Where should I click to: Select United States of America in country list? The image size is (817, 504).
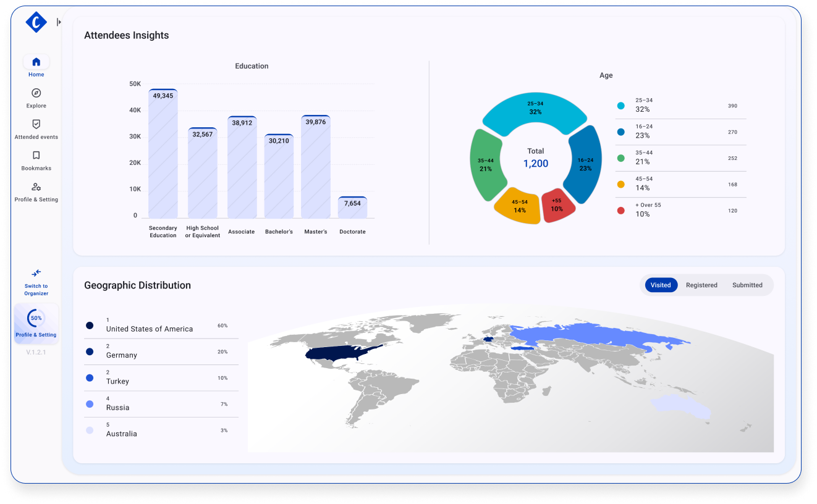(x=149, y=329)
